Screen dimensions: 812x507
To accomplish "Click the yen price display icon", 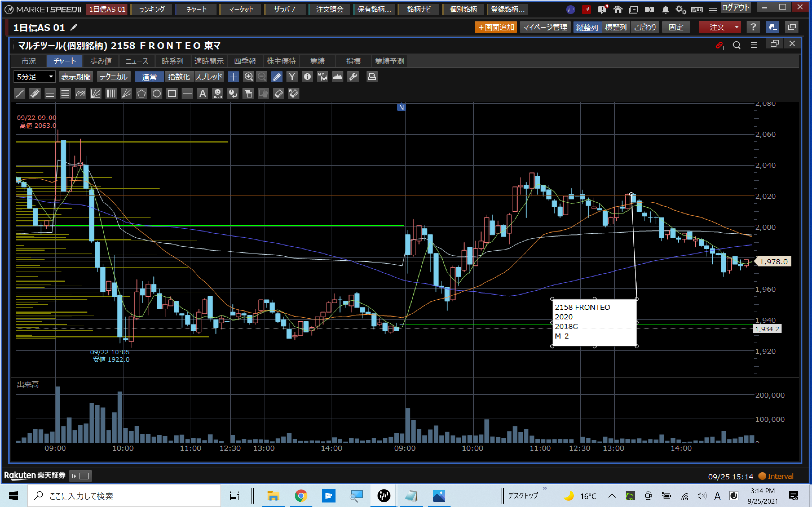I will [x=292, y=77].
